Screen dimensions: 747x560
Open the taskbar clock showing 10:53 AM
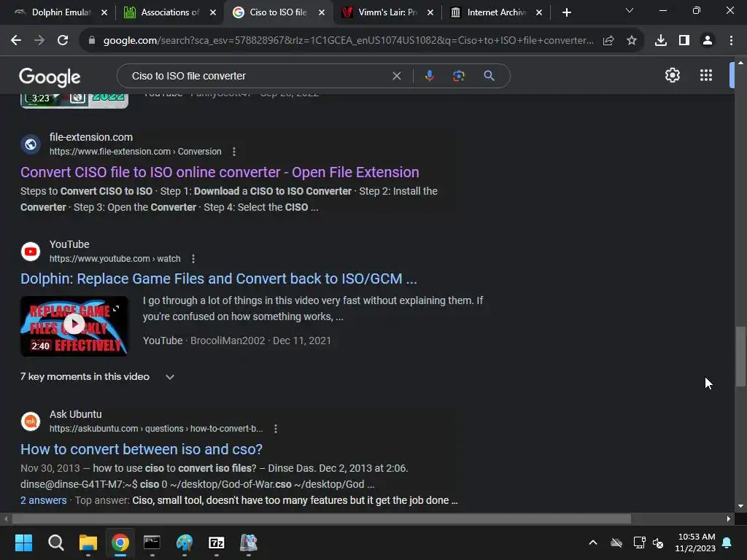(x=695, y=542)
